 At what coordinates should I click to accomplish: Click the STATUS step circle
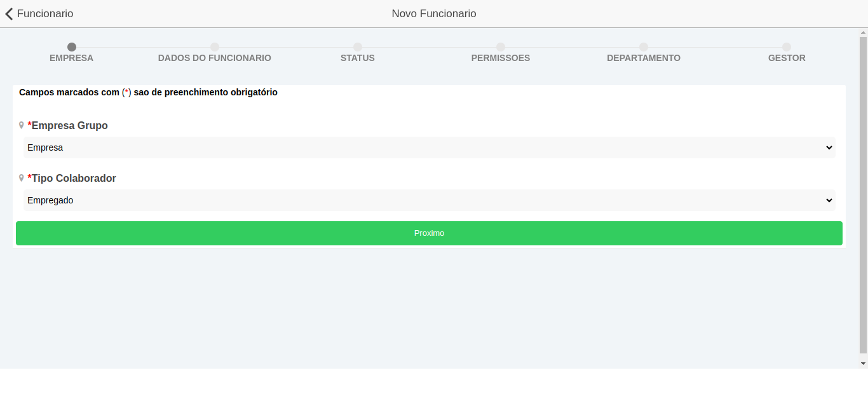click(358, 47)
